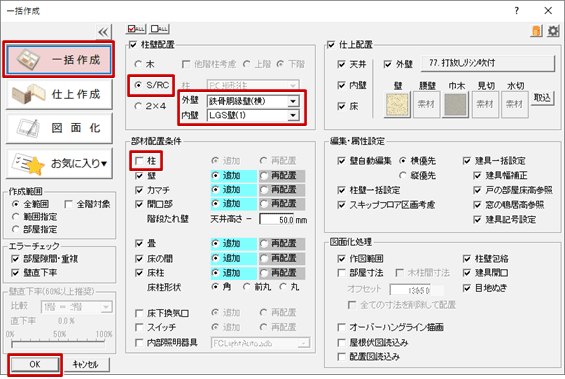Toggle the 仕上配置 checkbox

point(331,45)
